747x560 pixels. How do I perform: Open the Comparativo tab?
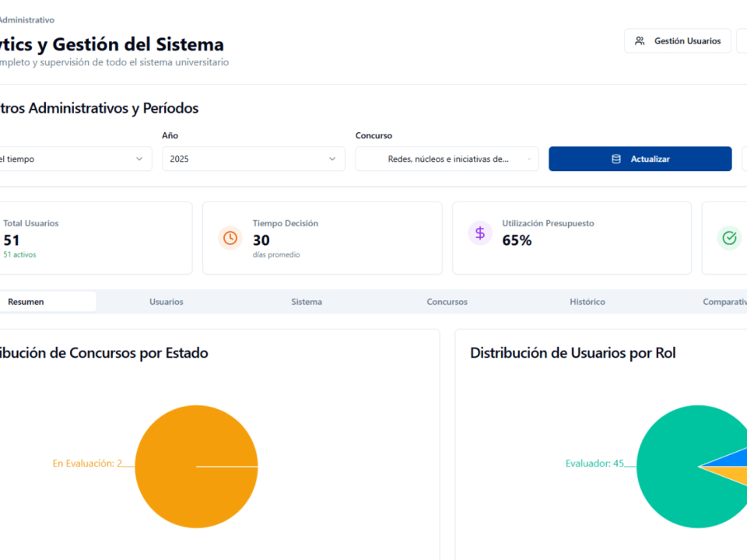pyautogui.click(x=724, y=302)
